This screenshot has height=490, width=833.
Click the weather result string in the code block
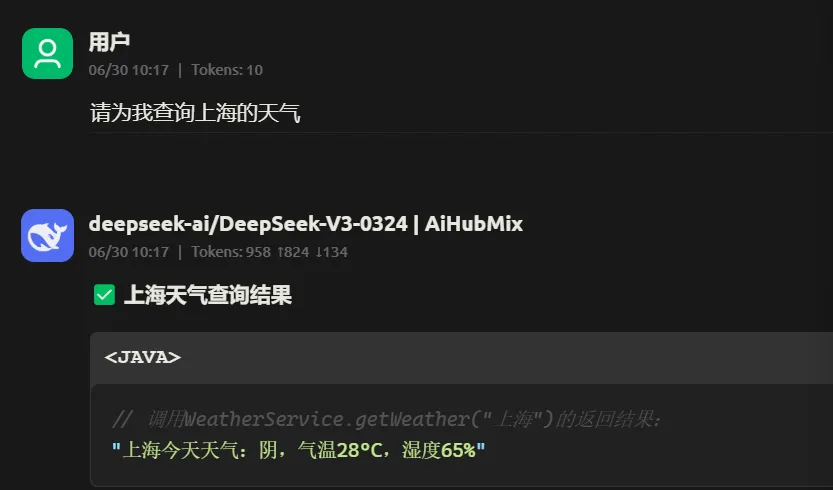pyautogui.click(x=299, y=450)
